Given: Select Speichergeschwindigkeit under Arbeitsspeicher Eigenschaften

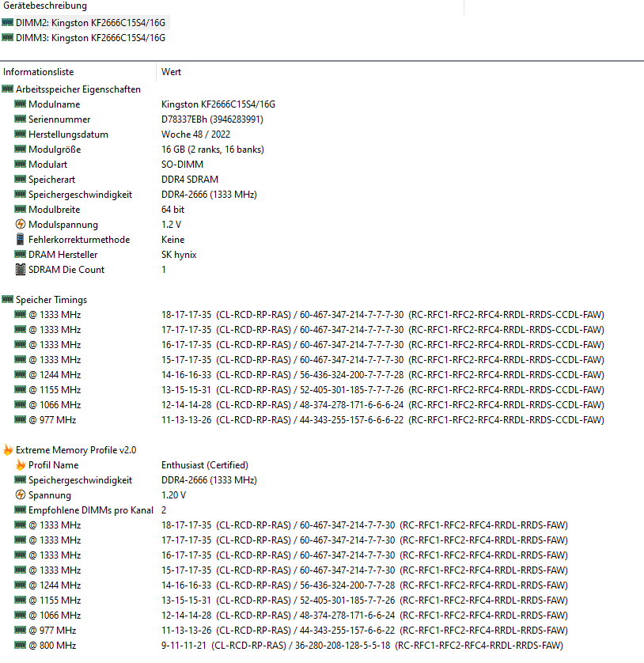Looking at the screenshot, I should point(81,195).
